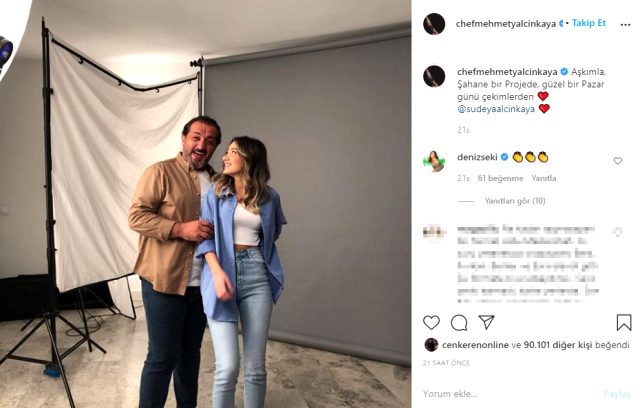Click the cenkerenonline username link
This screenshot has width=640, height=408.
473,345
